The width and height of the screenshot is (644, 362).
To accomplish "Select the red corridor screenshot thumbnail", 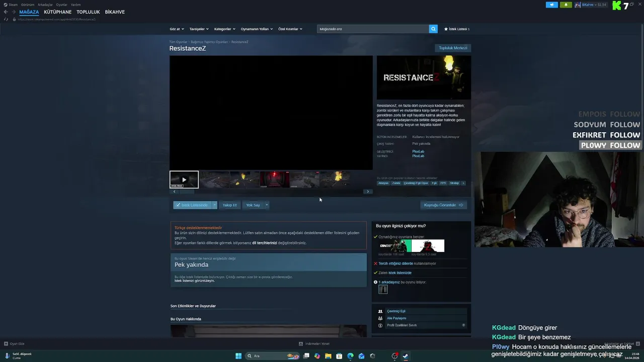I will point(274,179).
